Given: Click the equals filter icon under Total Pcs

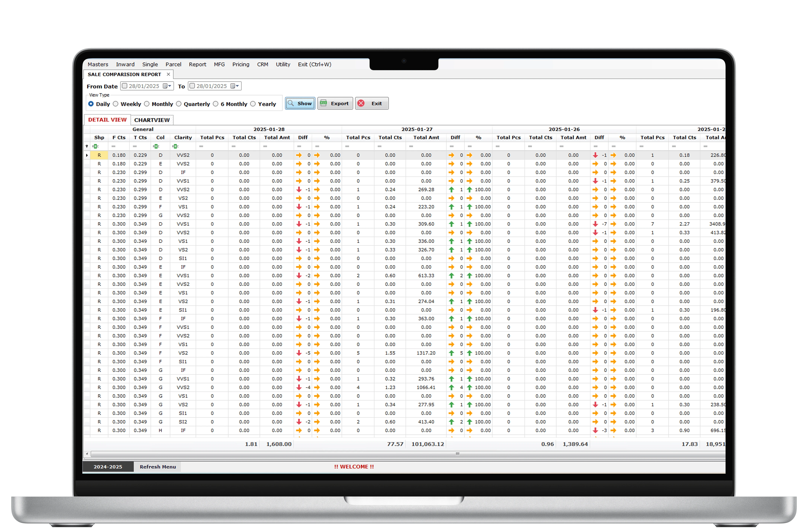Looking at the screenshot, I should pyautogui.click(x=201, y=146).
